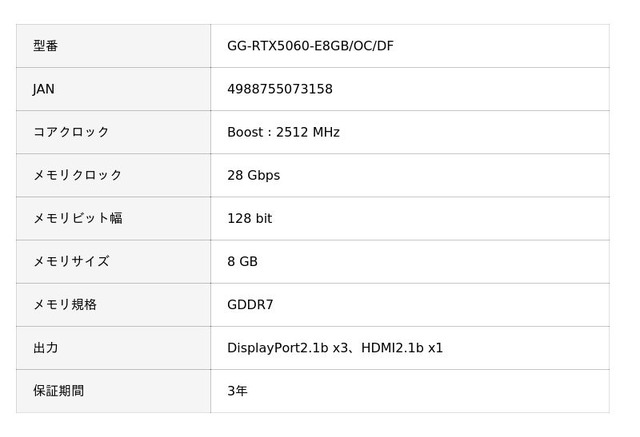Click the 出力 row label
This screenshot has width=640, height=437.
click(45, 348)
